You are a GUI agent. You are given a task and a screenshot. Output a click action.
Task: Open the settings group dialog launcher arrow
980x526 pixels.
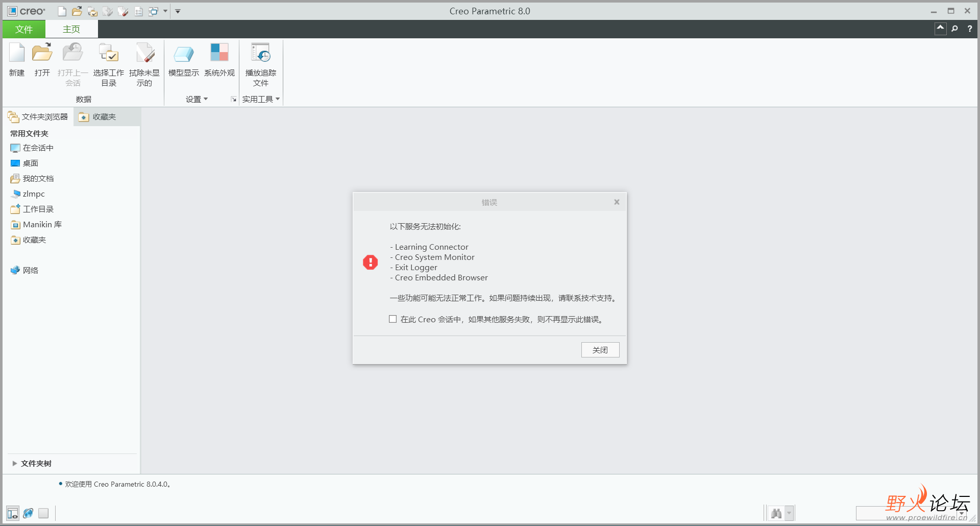pos(233,99)
